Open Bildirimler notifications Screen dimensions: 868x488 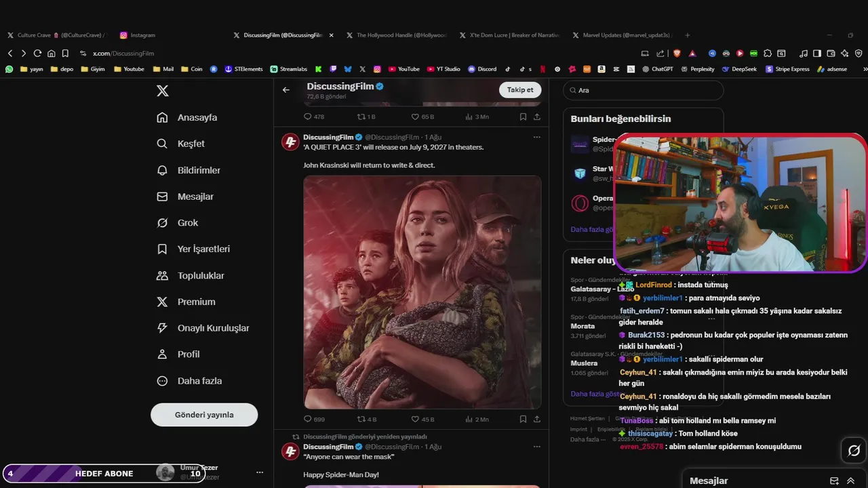[189, 170]
